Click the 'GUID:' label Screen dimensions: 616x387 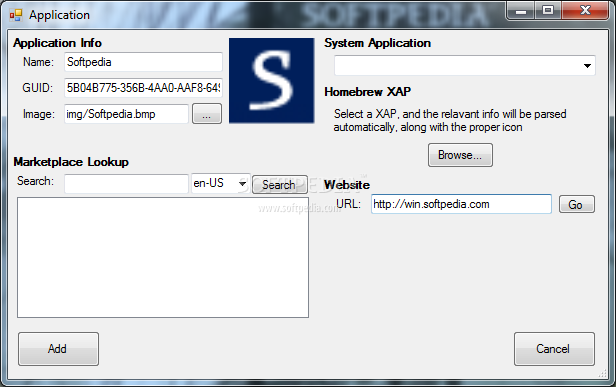37,88
